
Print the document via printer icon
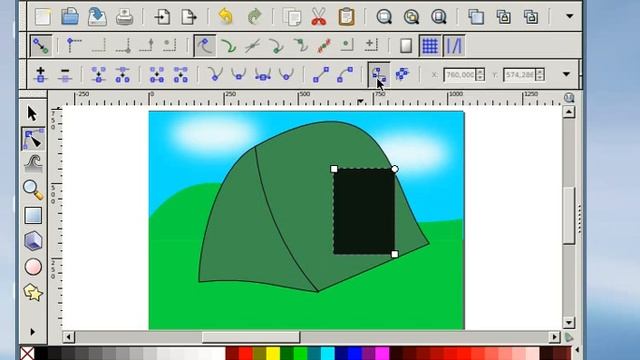coord(124,17)
